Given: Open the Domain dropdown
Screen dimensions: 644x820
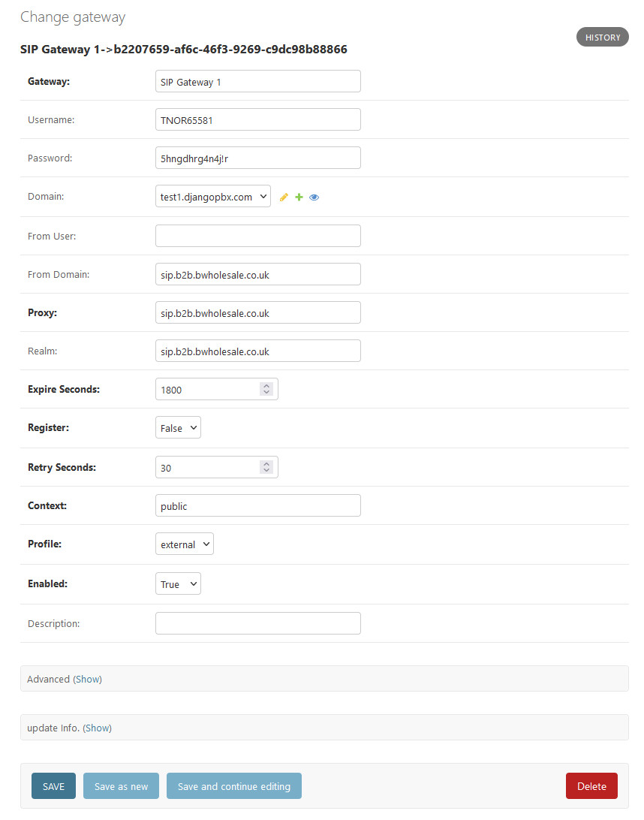Looking at the screenshot, I should [x=212, y=197].
